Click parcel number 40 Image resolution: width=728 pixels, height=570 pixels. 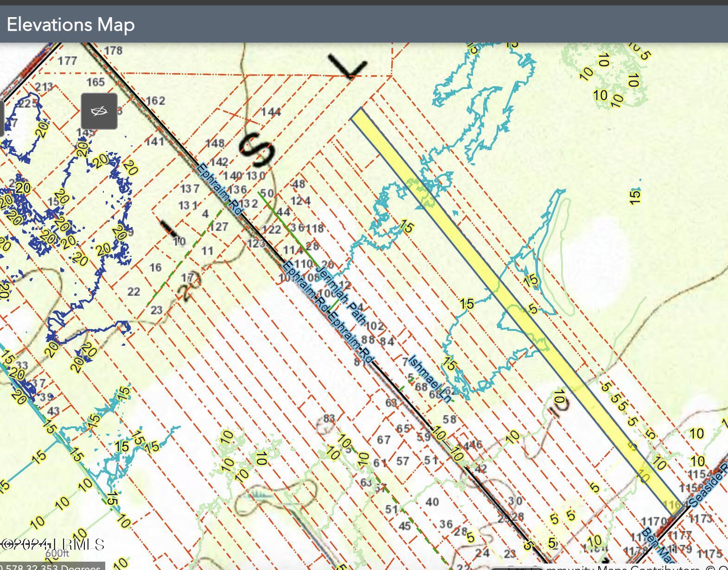[432, 502]
